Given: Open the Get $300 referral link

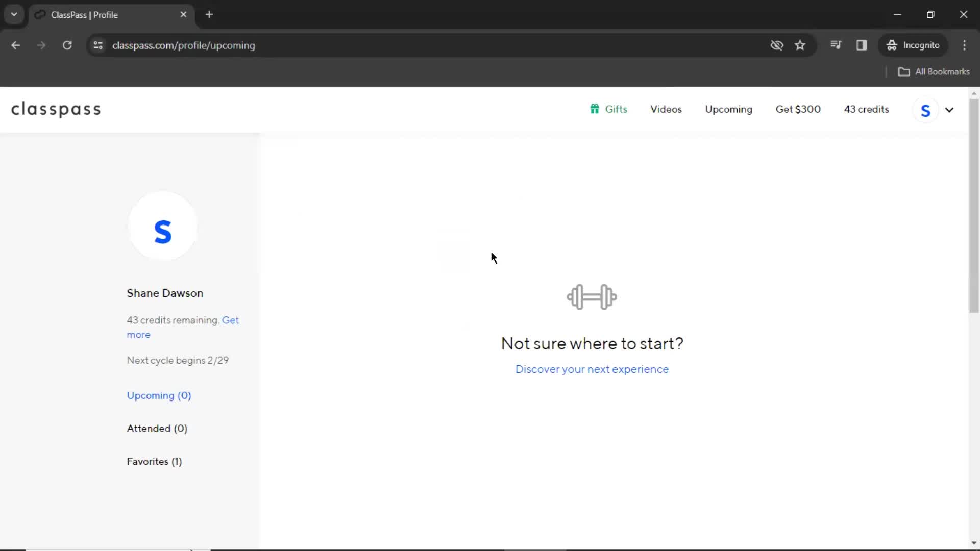Looking at the screenshot, I should [x=798, y=109].
